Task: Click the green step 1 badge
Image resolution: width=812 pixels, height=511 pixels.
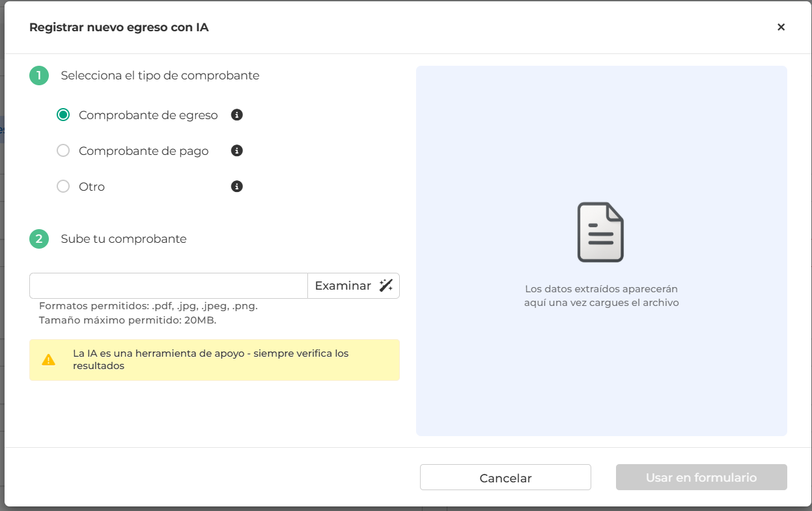Action: coord(39,76)
